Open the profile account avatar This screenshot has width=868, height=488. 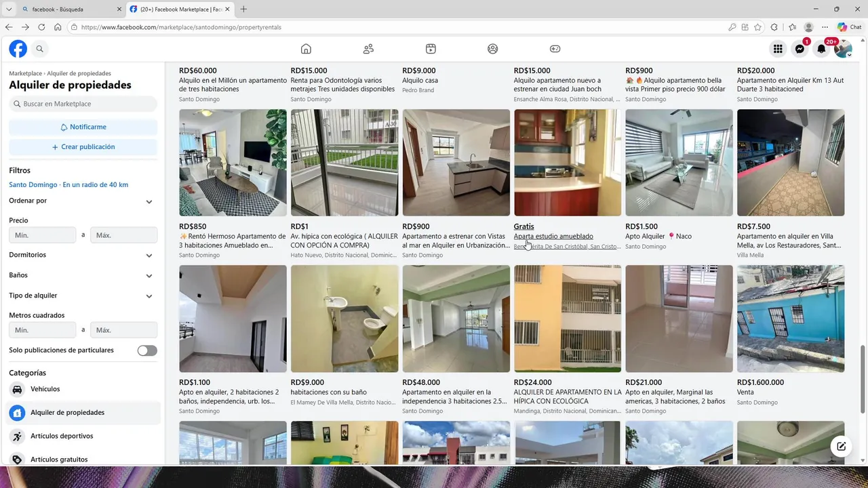click(843, 49)
